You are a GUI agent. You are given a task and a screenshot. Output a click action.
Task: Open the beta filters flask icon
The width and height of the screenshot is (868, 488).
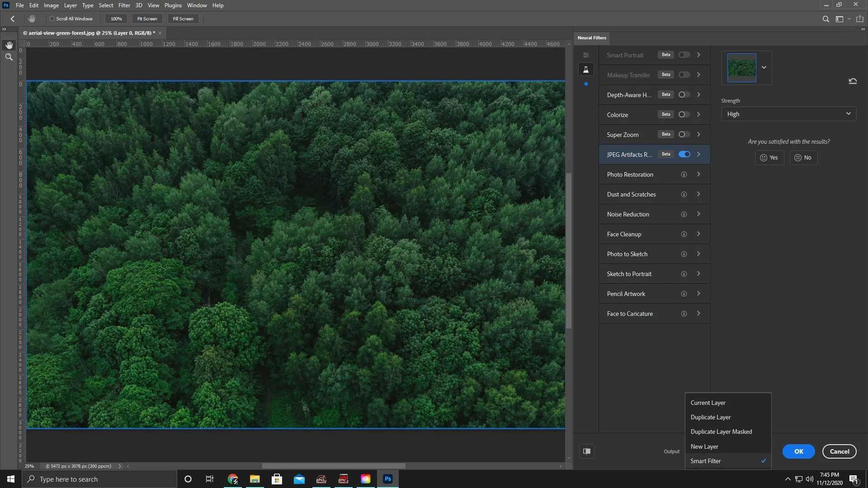[586, 70]
